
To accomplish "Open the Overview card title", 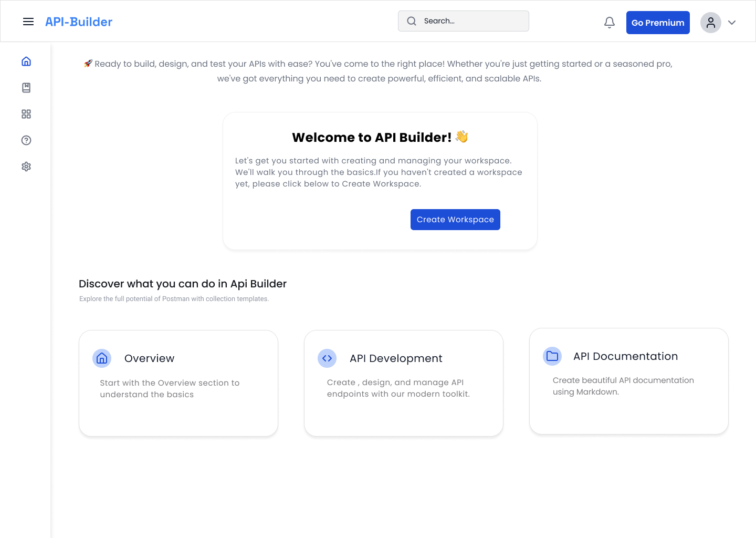I will 150,358.
